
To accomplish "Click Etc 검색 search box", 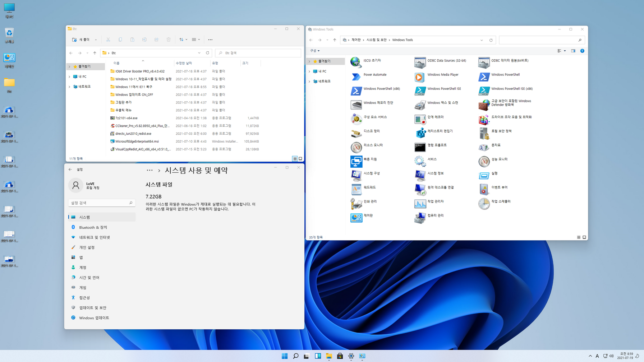I will pyautogui.click(x=258, y=53).
